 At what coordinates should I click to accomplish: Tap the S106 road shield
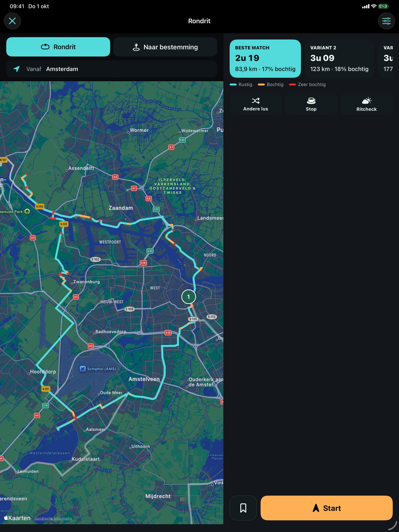(x=129, y=309)
